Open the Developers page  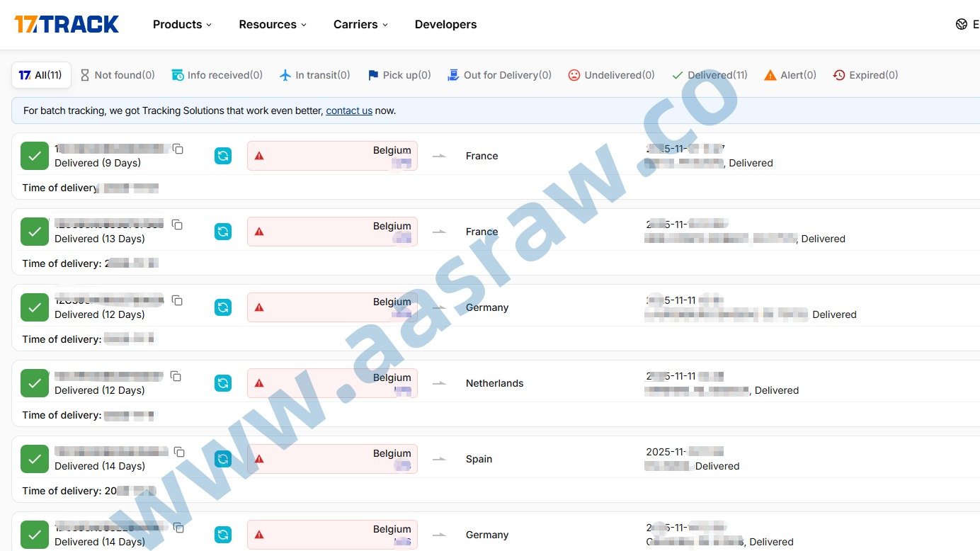(445, 25)
